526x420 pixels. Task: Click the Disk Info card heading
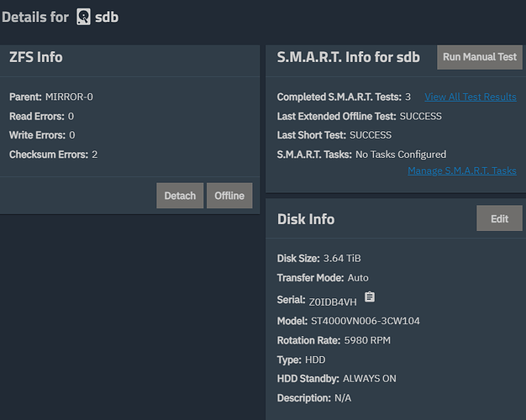[x=306, y=219]
